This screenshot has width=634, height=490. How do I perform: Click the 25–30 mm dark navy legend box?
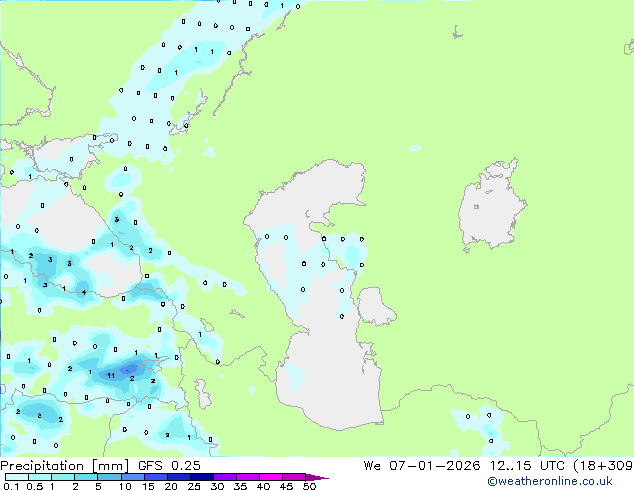pyautogui.click(x=201, y=477)
